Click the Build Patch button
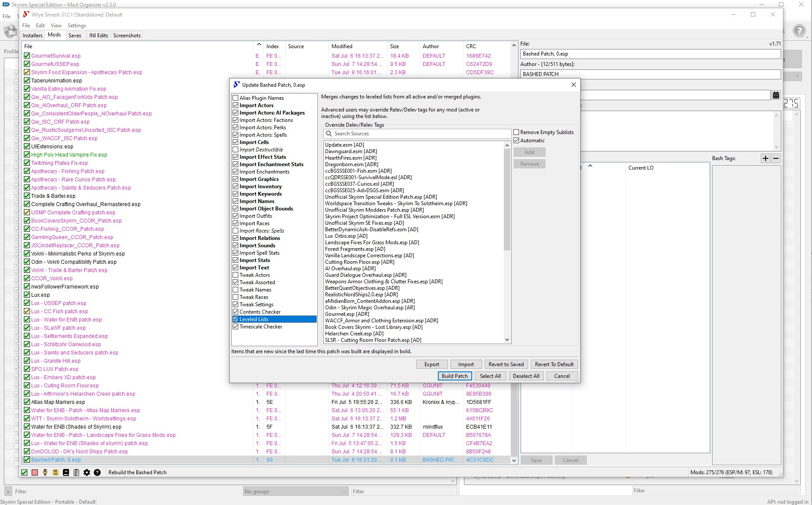This screenshot has height=505, width=812. pos(454,376)
